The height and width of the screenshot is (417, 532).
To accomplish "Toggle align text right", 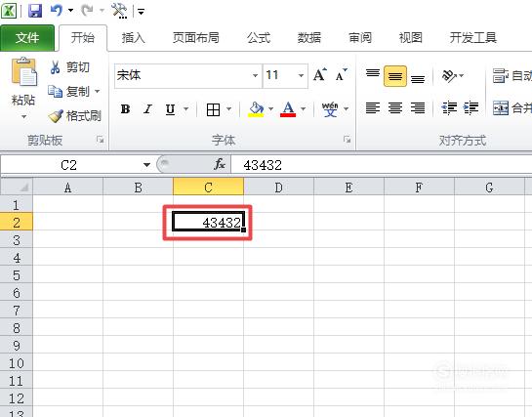I will point(418,108).
